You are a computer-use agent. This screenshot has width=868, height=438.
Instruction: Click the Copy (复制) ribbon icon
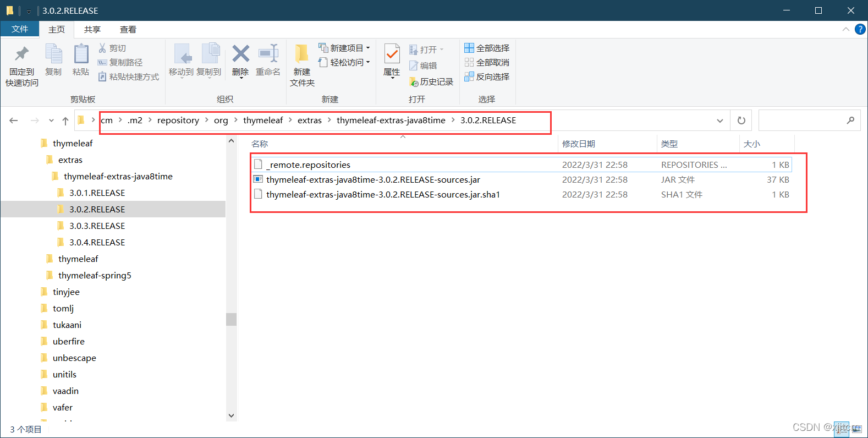[x=53, y=54]
